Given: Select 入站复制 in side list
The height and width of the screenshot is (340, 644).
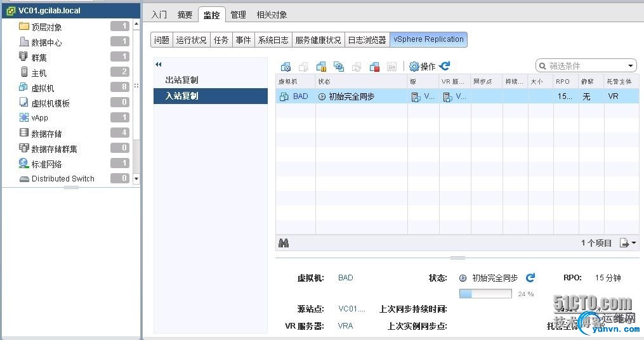Looking at the screenshot, I should point(210,96).
